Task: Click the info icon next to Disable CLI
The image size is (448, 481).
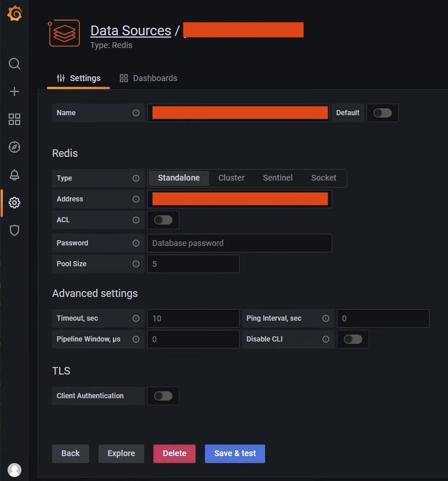Action: 326,339
